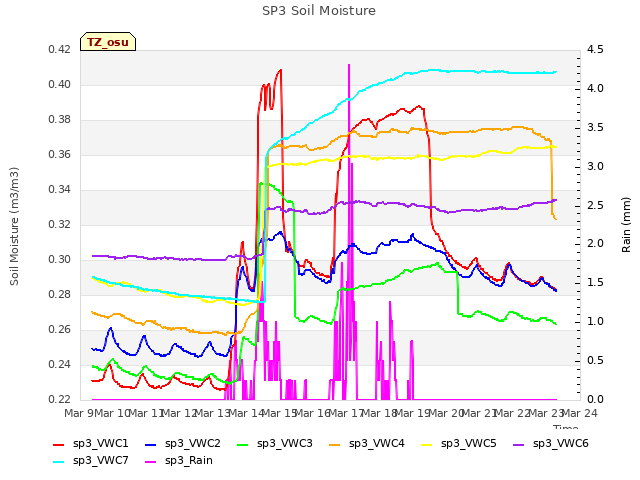Select the sp3_VWC1 legend entry
Image resolution: width=640 pixels, height=480 pixels.
point(91,444)
